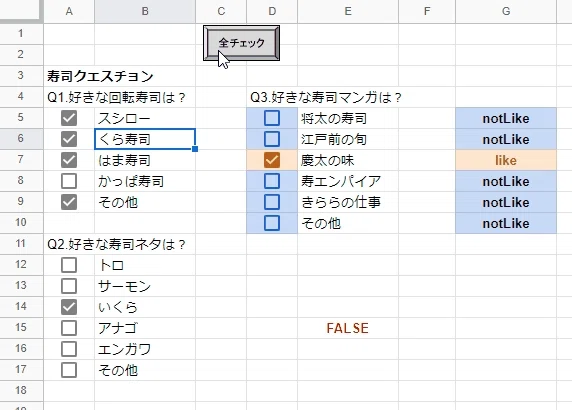The height and width of the screenshot is (410, 572).
Task: Check the エンガワ checkbox
Action: click(x=69, y=349)
